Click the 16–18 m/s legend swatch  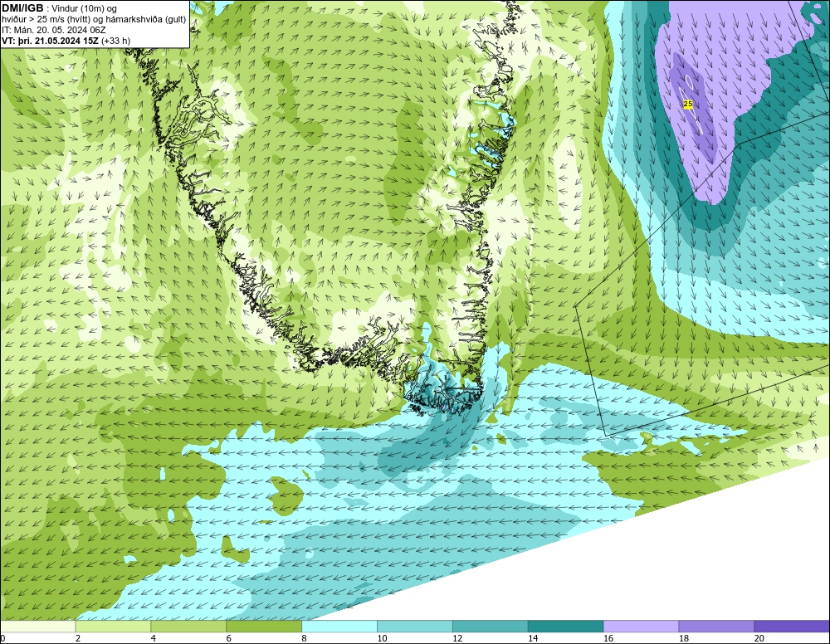(x=641, y=627)
